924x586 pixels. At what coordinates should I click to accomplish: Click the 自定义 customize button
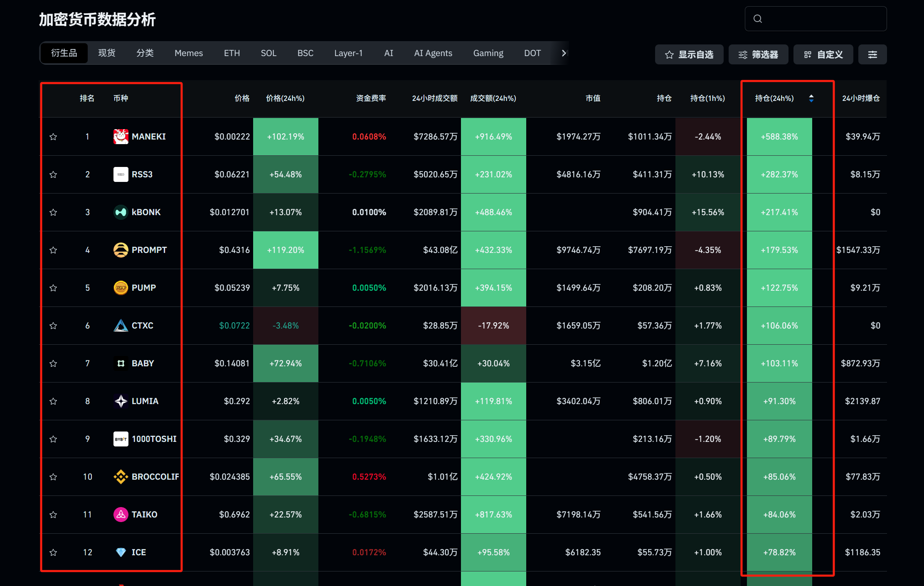coord(823,54)
